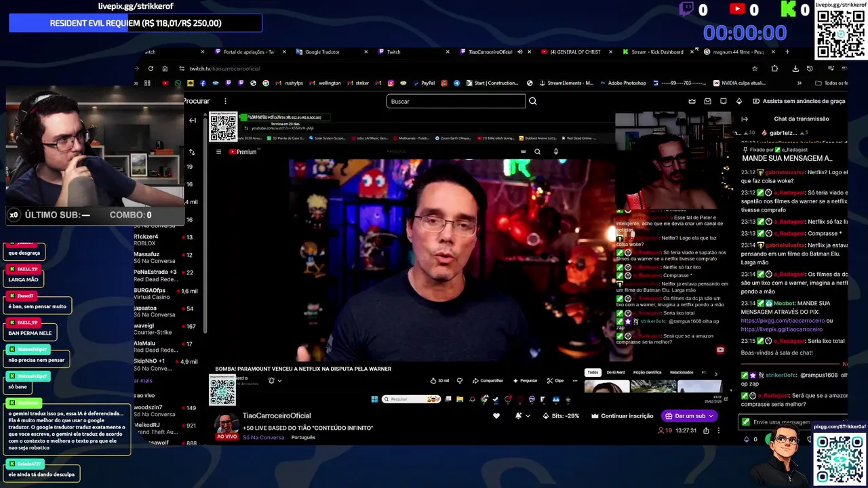Click Continuar inscrição button
The image size is (868, 488).
pos(623,415)
